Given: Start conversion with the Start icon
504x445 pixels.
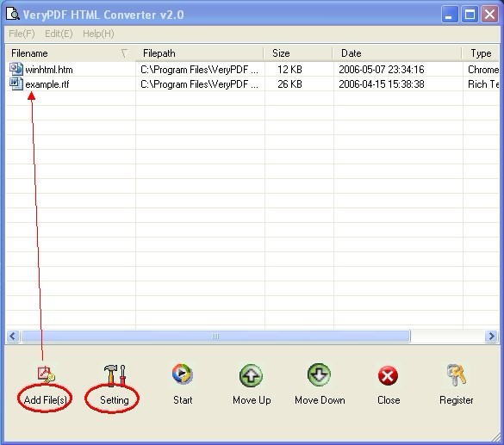Looking at the screenshot, I should [x=183, y=374].
